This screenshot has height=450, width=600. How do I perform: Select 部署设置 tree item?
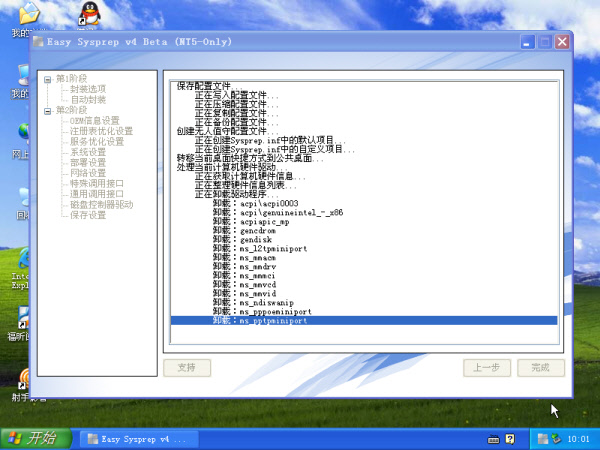pyautogui.click(x=88, y=163)
